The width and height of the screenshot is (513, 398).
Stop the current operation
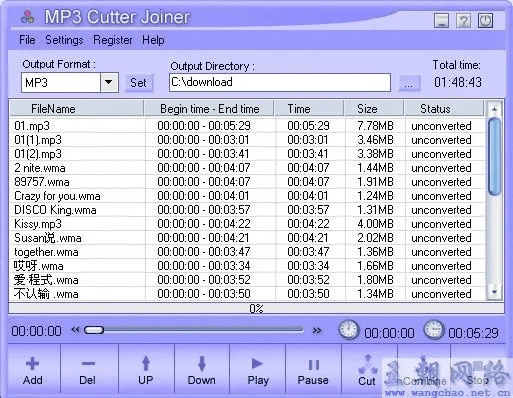click(477, 369)
